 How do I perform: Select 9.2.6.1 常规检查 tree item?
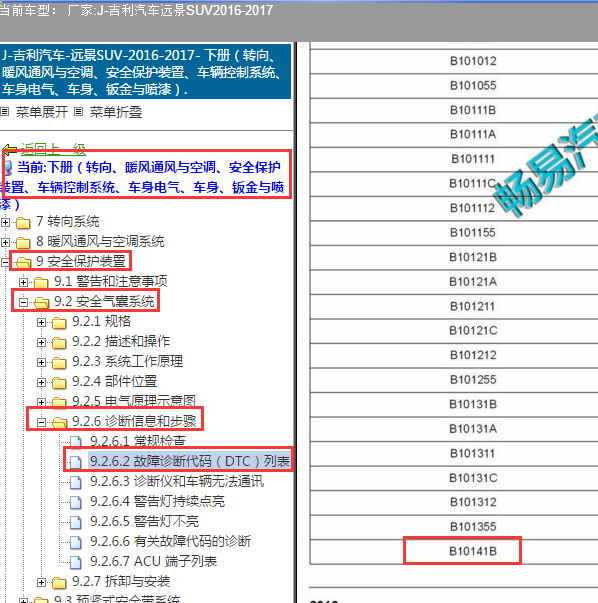[138, 441]
